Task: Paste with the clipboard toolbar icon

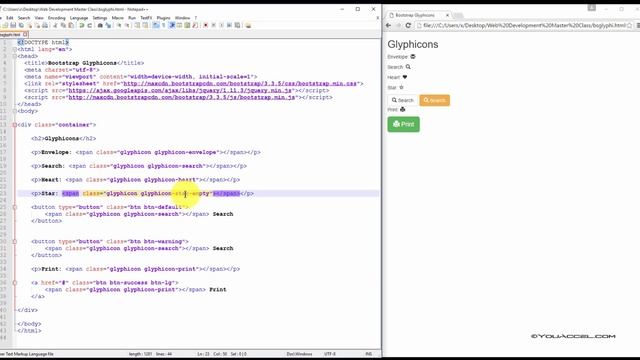Action: coord(71,25)
